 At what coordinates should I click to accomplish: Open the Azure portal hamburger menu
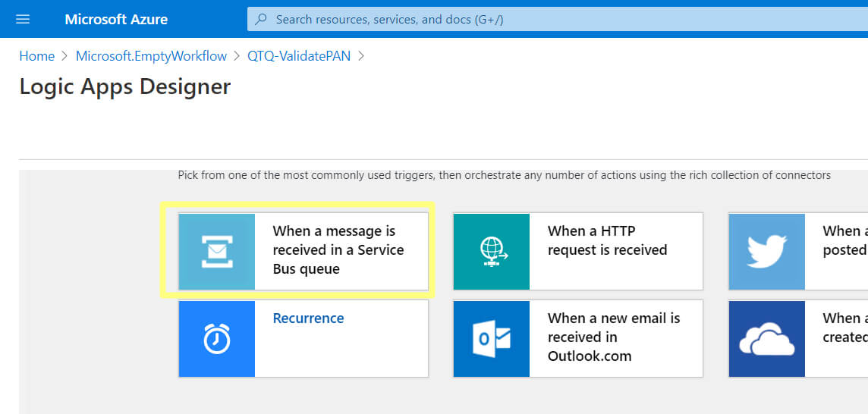[23, 19]
